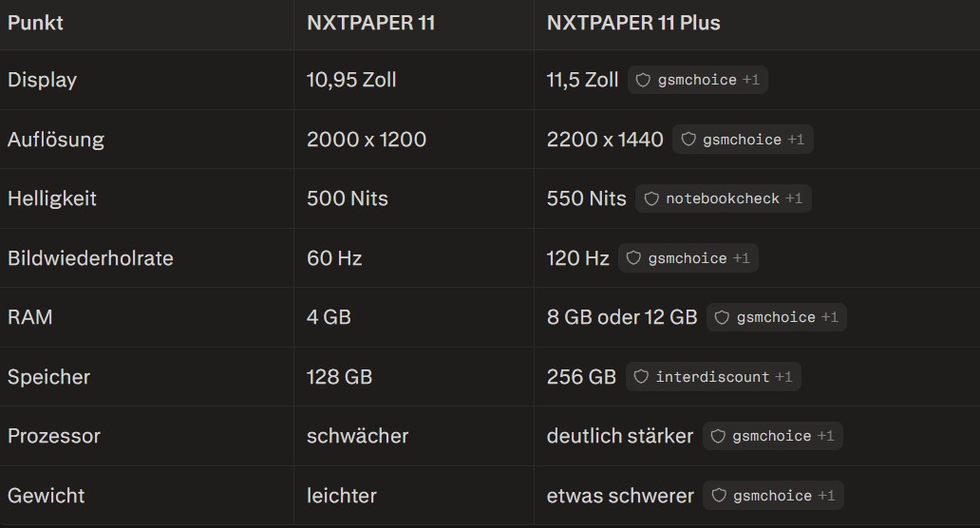The width and height of the screenshot is (980, 528).
Task: Click the shield icon beside 2200 x 1440
Action: pyautogui.click(x=688, y=140)
